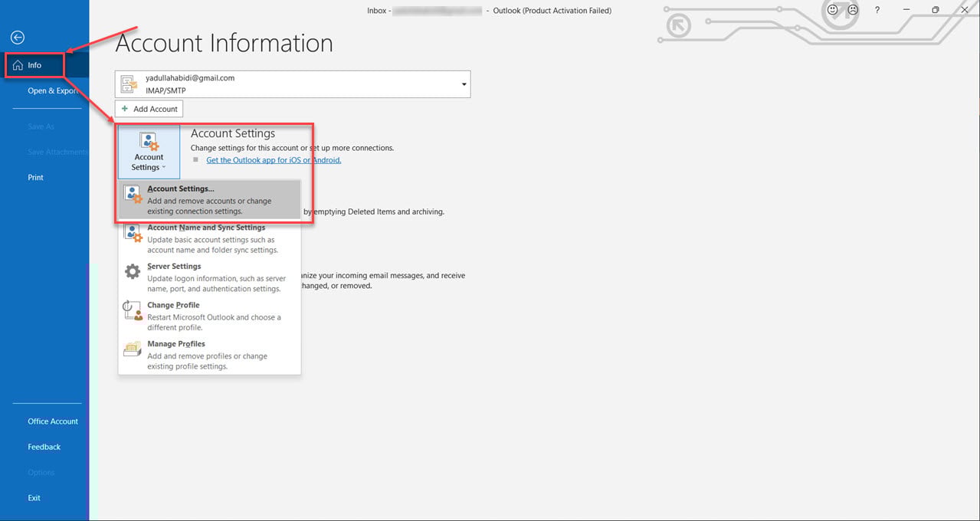980x521 pixels.
Task: Click the Server Settings gear icon
Action: point(133,272)
